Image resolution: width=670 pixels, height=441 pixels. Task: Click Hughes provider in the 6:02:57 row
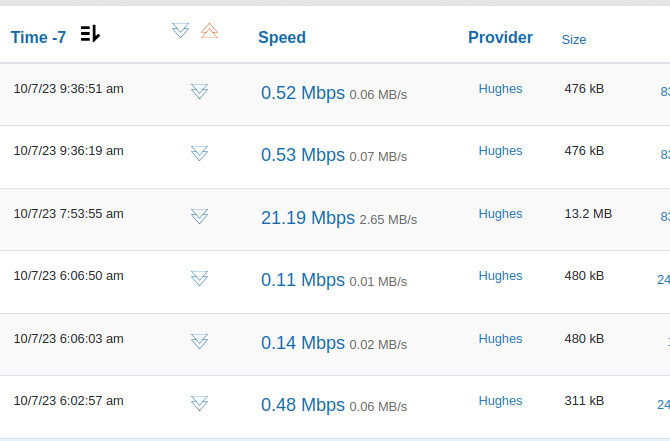click(x=500, y=401)
